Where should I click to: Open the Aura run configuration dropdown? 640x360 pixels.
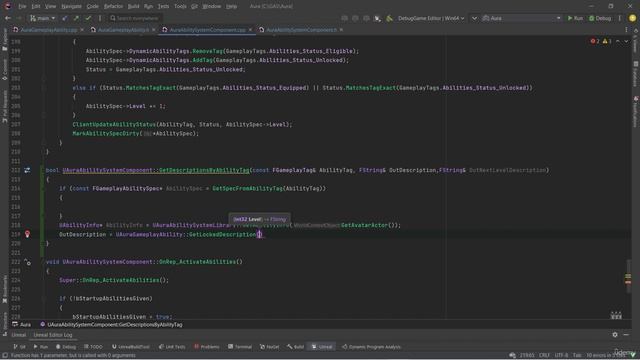coord(522,18)
